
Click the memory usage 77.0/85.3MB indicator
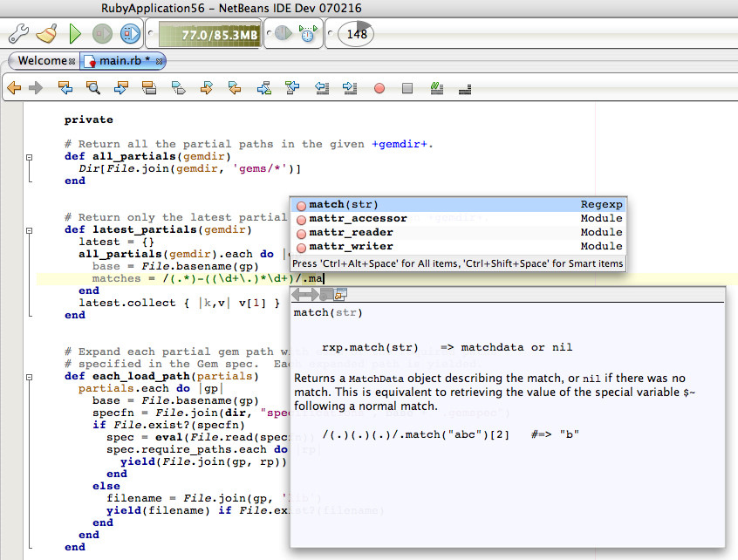click(209, 34)
